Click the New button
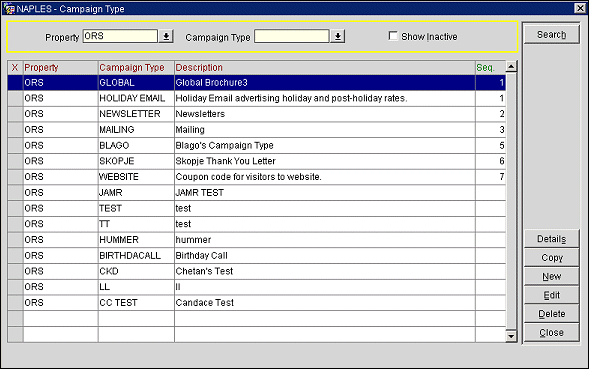Image resolution: width=589 pixels, height=369 pixels. (551, 276)
